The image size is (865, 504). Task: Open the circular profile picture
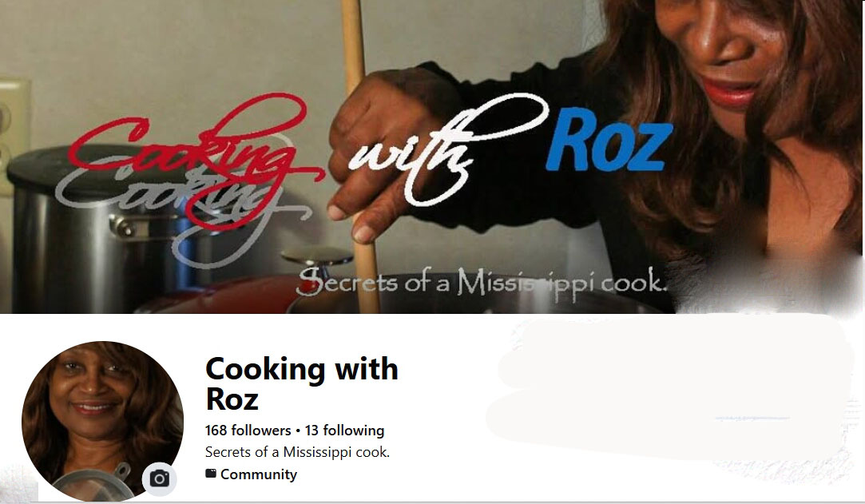coord(102,421)
